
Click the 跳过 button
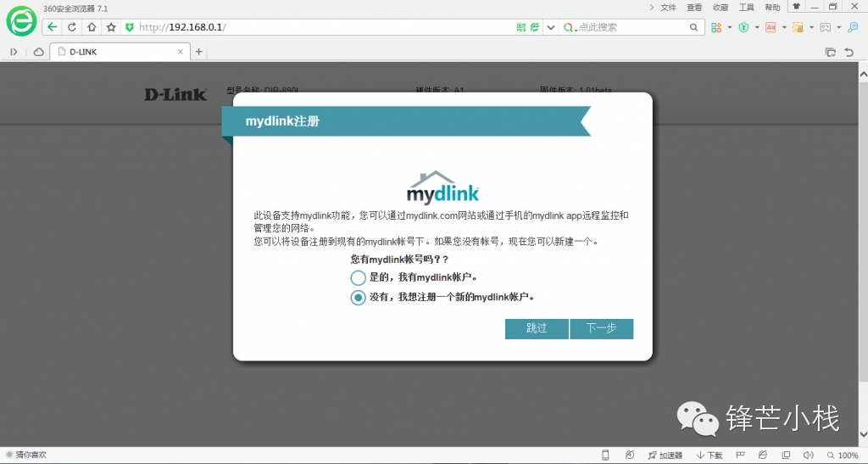[x=537, y=328]
